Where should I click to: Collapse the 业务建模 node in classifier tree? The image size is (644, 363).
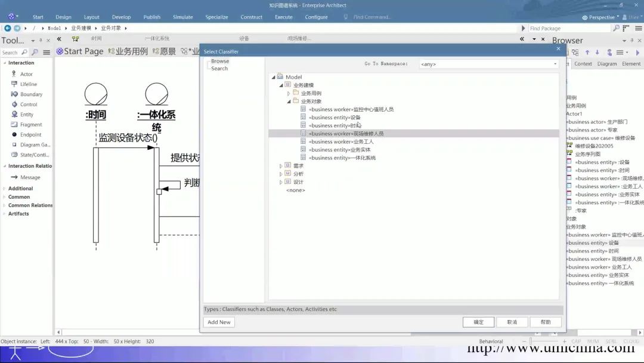coord(281,85)
